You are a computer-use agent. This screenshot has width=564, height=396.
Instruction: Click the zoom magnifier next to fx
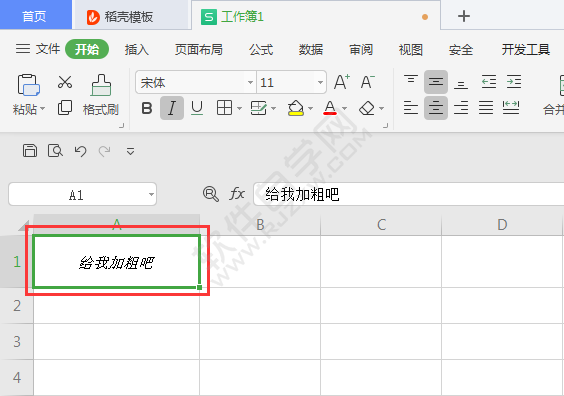(x=211, y=194)
